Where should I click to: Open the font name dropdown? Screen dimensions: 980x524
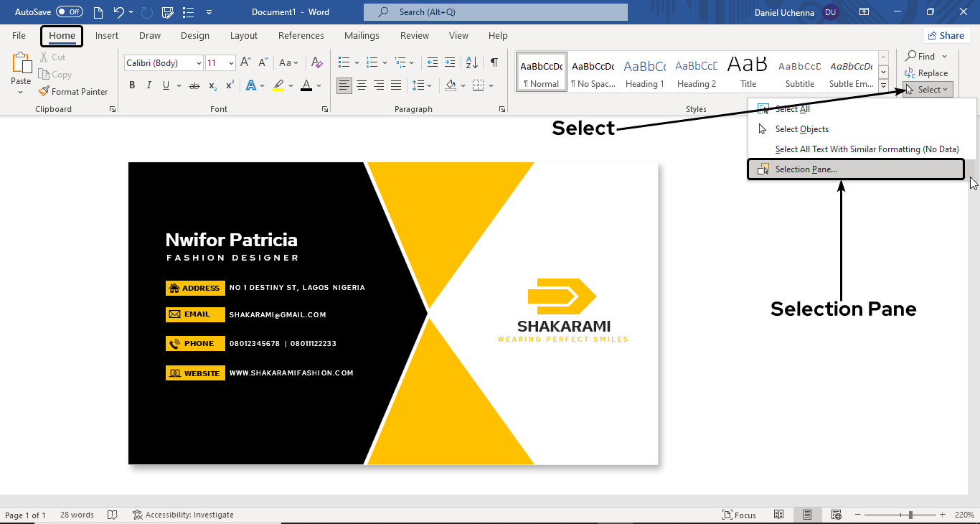click(x=198, y=63)
